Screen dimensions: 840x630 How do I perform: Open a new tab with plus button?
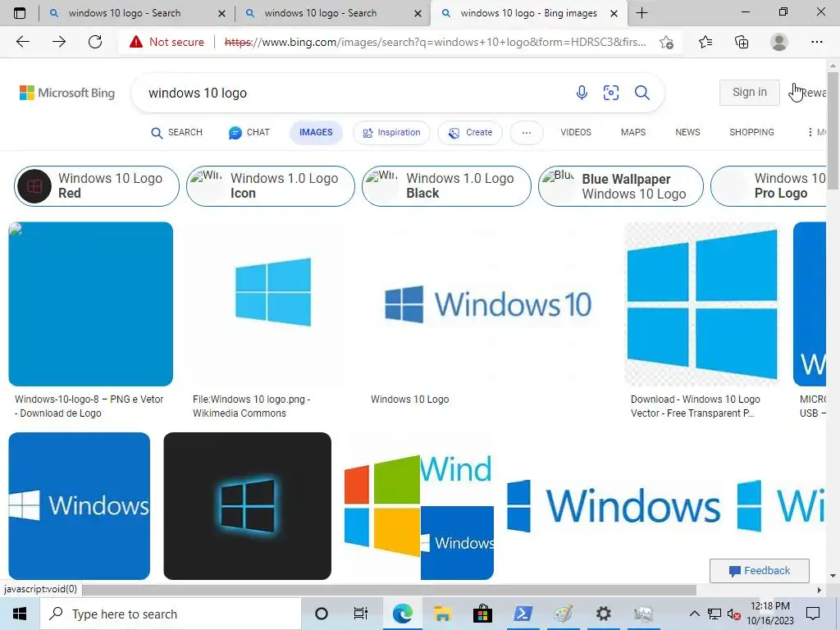coord(641,13)
